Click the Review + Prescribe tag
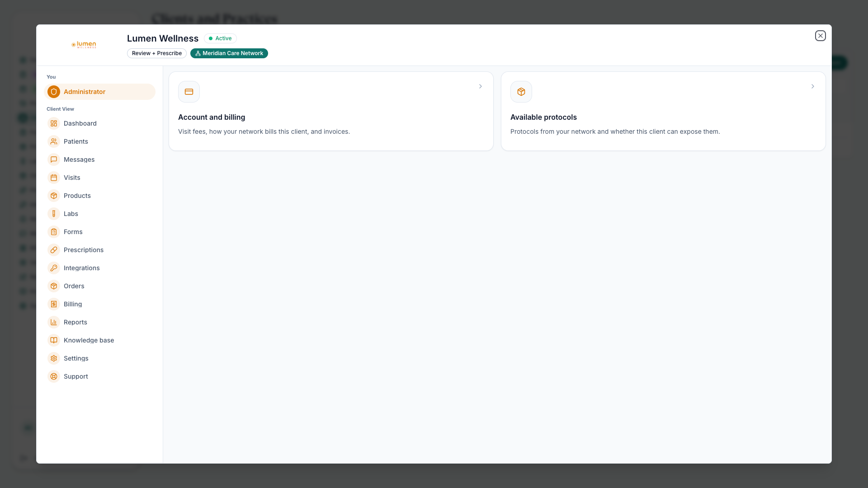The image size is (868, 488). tap(157, 53)
